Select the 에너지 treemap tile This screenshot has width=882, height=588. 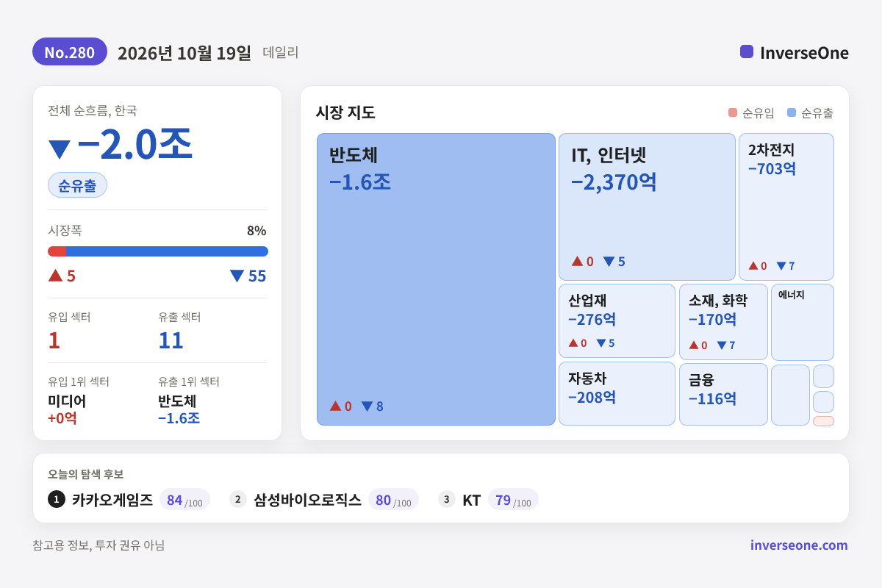[x=803, y=322]
